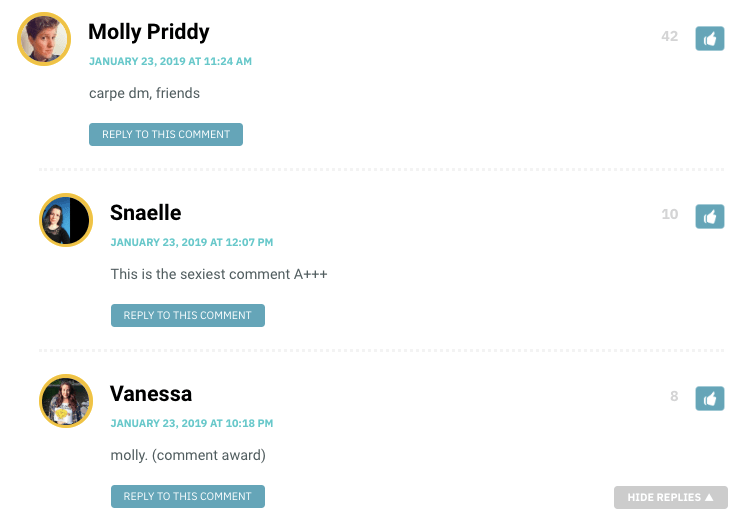Select the text 'carpe dm, friends'

144,93
